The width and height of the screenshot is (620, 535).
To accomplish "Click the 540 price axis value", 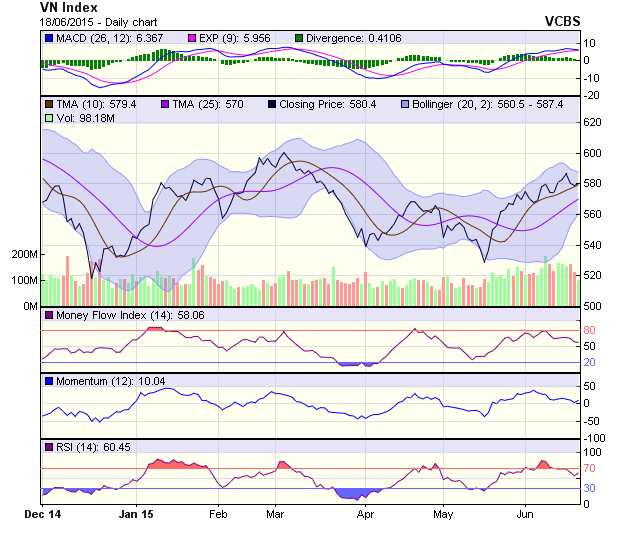I will point(592,245).
